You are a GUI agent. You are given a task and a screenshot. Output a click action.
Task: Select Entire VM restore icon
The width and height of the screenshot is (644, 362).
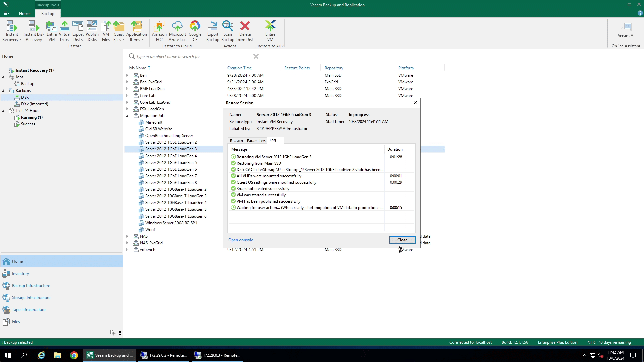[52, 31]
